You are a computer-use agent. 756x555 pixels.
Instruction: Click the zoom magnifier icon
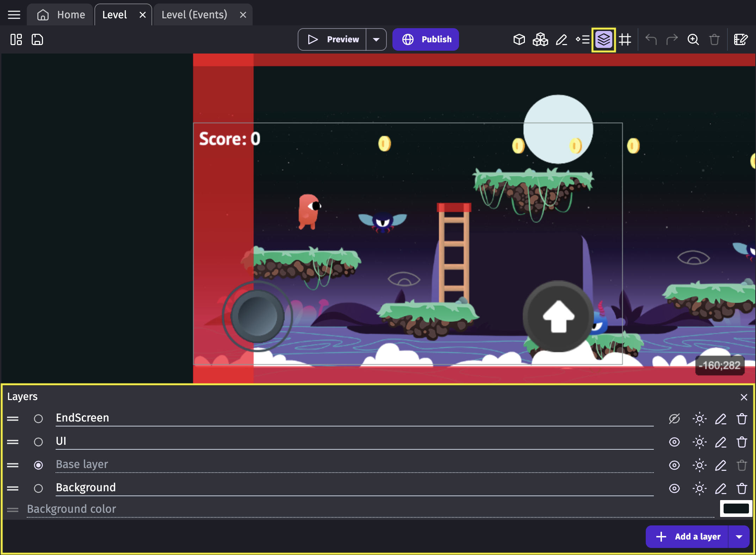click(x=693, y=39)
